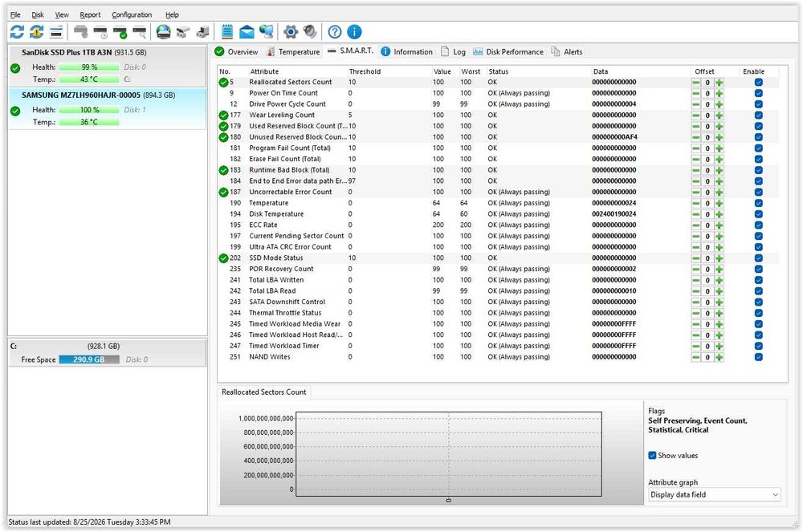Uncheck Enable for Wear Leveling Count
This screenshot has height=532, width=803.
(759, 115)
